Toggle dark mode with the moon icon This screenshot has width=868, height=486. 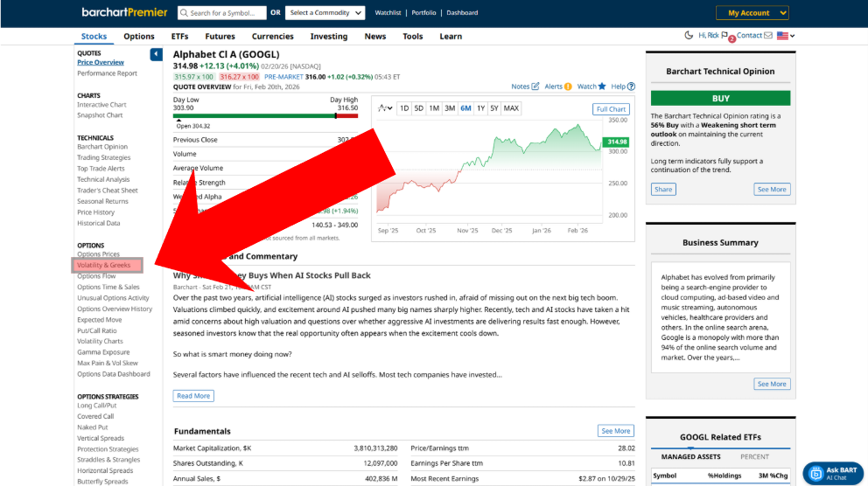coord(689,36)
